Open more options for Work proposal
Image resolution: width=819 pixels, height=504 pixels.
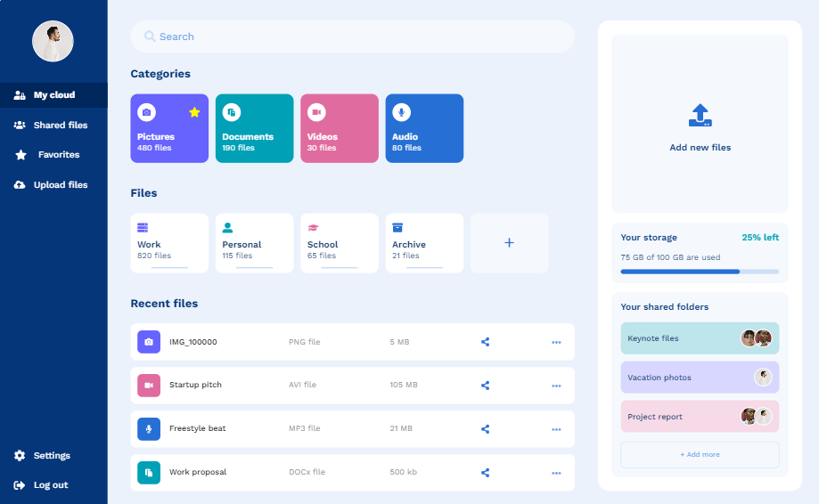pyautogui.click(x=556, y=473)
